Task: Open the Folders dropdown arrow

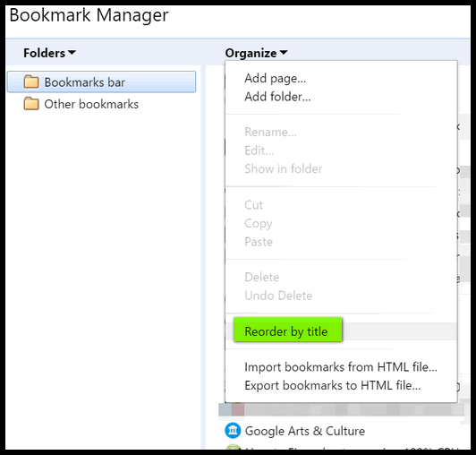Action: [72, 53]
